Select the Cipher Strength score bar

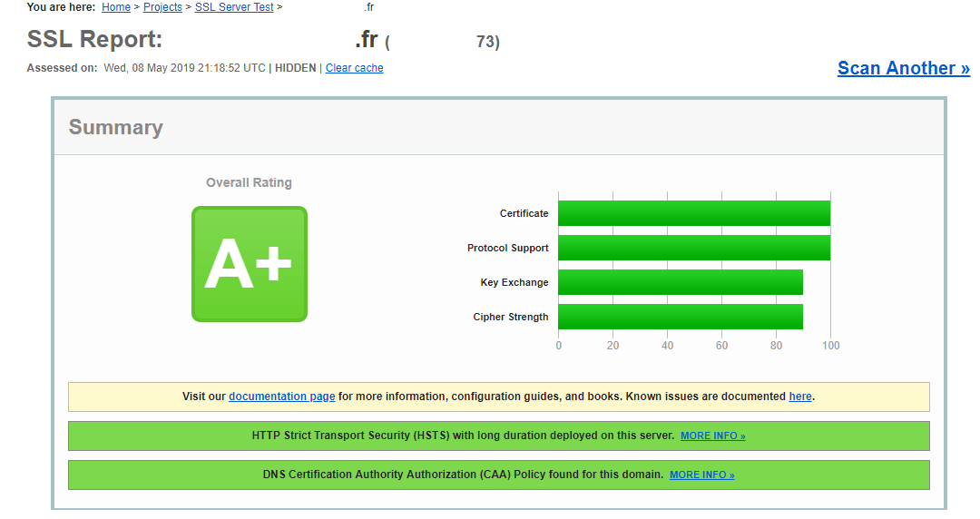680,317
